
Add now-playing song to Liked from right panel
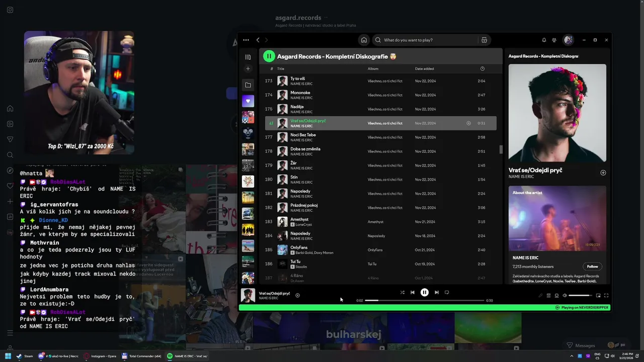pos(603,173)
